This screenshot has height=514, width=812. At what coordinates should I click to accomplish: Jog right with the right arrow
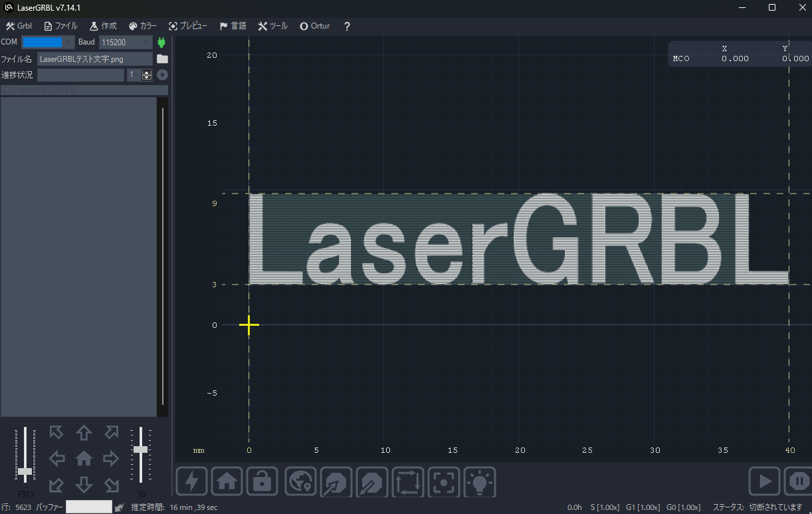110,458
